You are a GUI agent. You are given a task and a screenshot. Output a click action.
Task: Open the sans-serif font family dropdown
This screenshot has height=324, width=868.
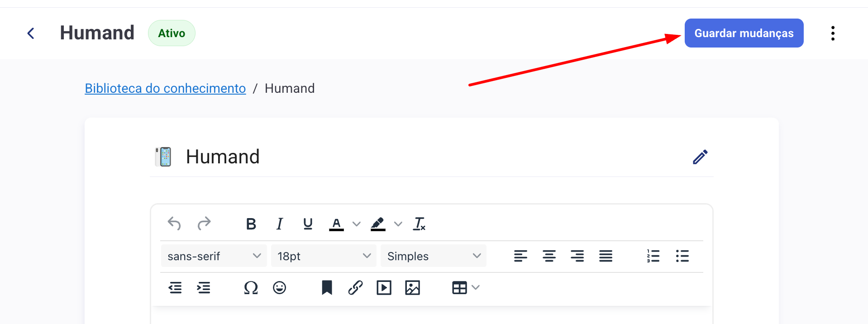(x=214, y=256)
